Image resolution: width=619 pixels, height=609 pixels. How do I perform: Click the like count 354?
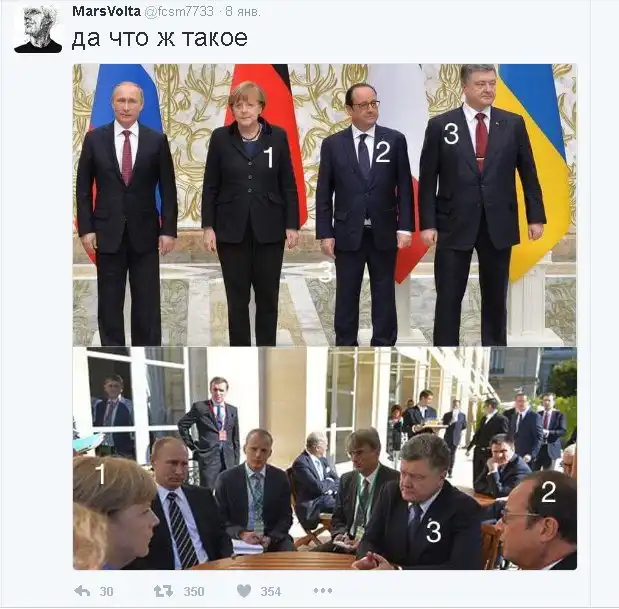point(271,591)
